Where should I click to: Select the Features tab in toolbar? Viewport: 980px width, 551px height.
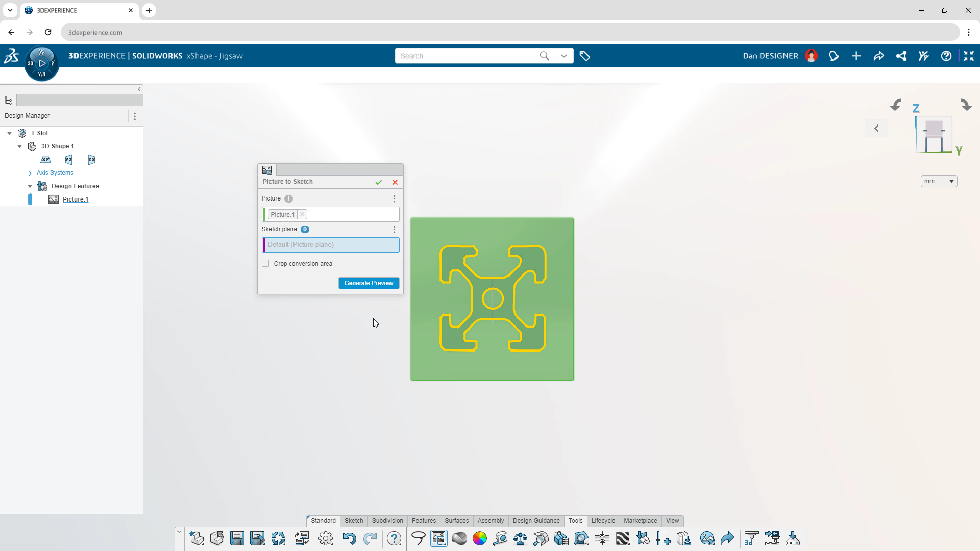tap(424, 521)
